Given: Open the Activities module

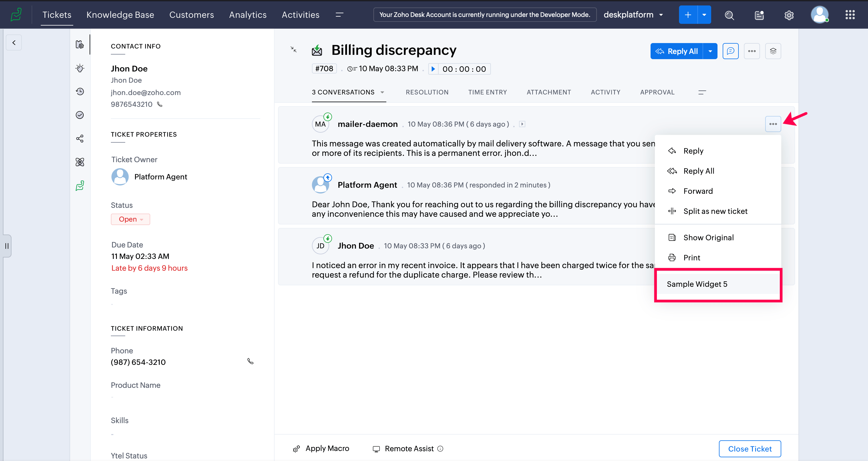Looking at the screenshot, I should 300,15.
